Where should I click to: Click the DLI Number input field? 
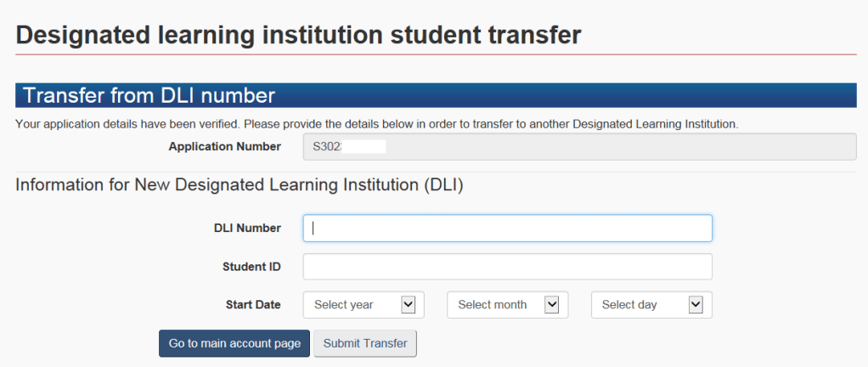(507, 228)
